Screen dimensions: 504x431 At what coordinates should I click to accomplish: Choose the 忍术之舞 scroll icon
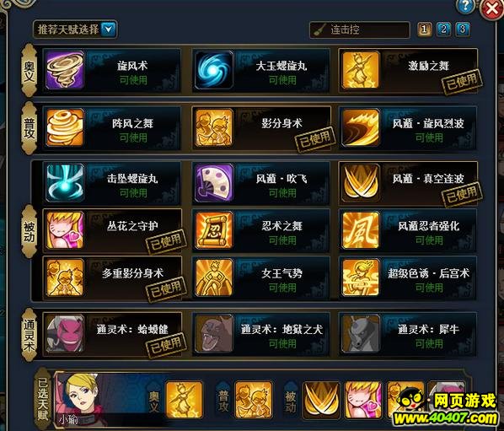pos(214,230)
